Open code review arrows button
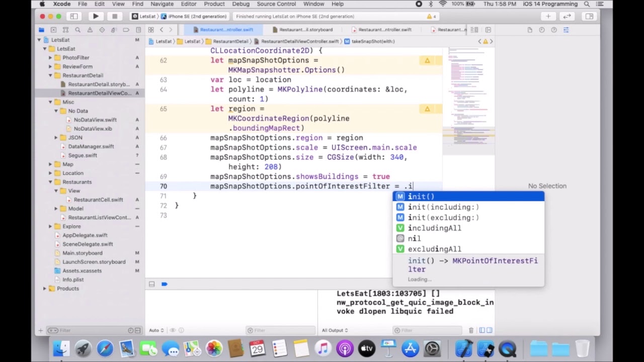644x362 pixels. pos(567,16)
